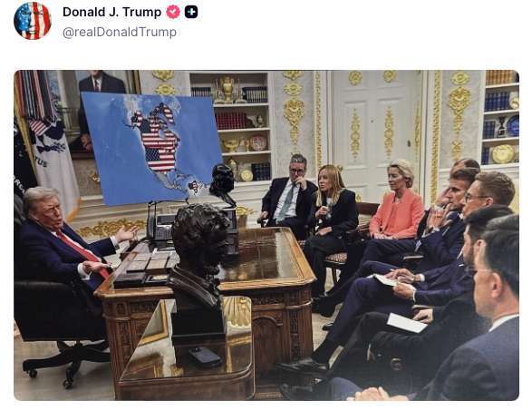Click the large bronze bust in foreground
This screenshot has height=410, width=532.
[198, 268]
